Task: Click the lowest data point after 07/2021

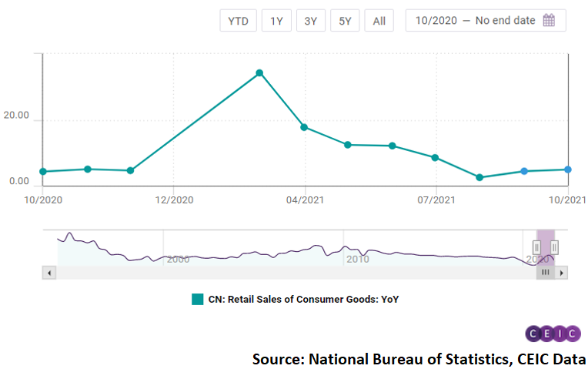Action: tap(479, 177)
